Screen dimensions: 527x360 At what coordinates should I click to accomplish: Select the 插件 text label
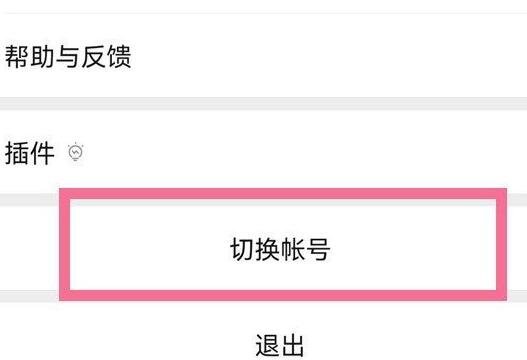pos(30,153)
